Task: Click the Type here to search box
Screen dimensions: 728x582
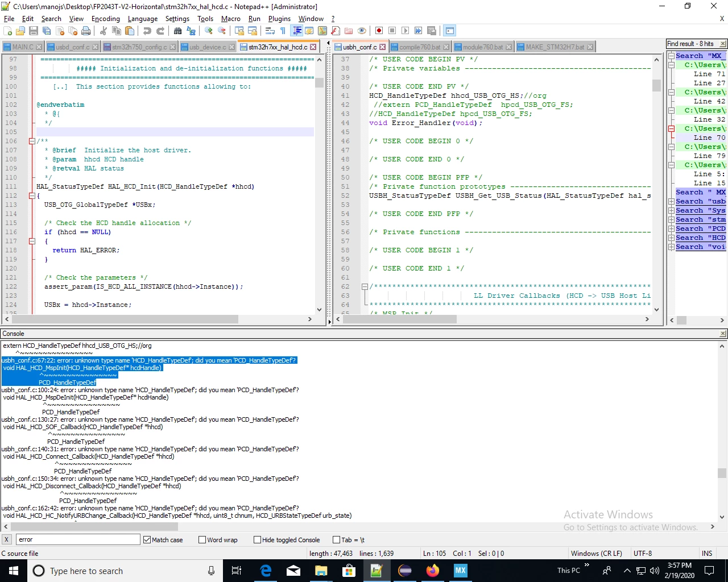Action: click(125, 571)
